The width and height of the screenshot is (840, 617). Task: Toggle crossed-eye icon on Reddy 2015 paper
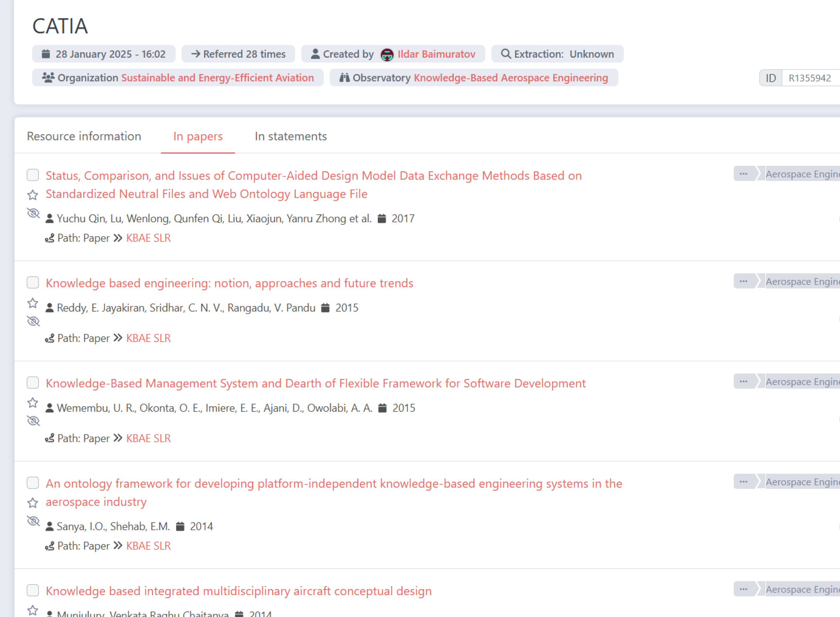[x=33, y=321]
